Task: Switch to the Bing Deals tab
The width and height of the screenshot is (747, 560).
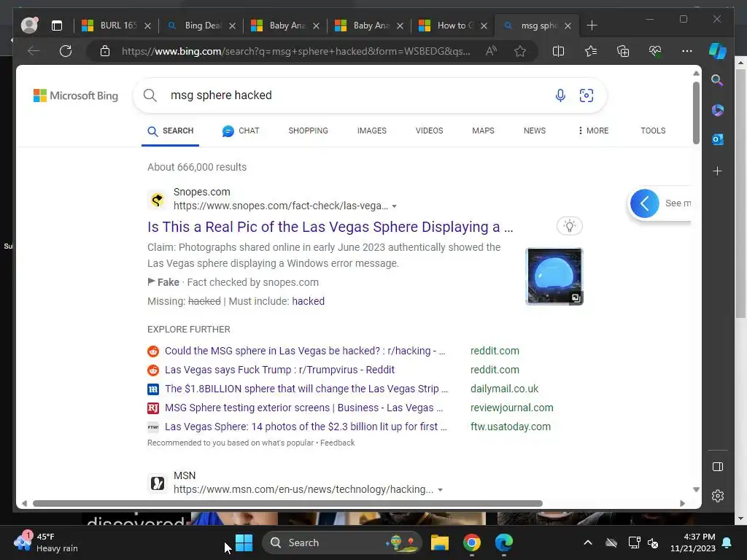Action: [x=200, y=26]
